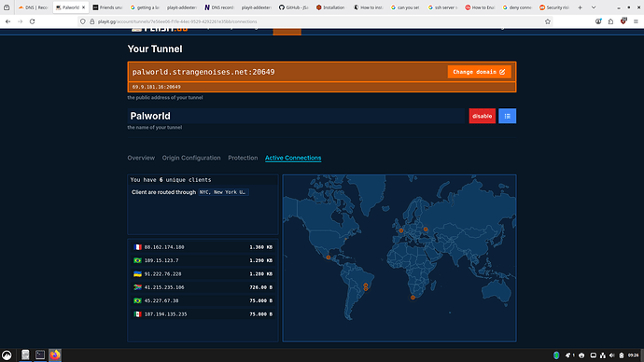
Task: Click the Mexico flag icon
Action: click(x=137, y=314)
